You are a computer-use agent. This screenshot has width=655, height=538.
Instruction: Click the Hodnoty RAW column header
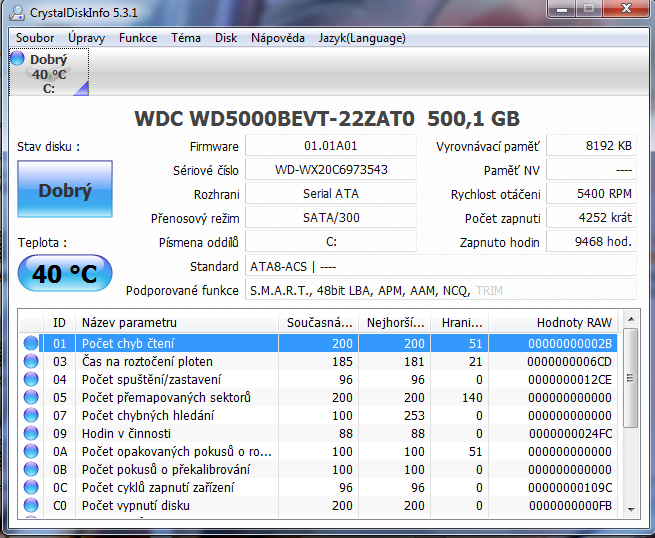pyautogui.click(x=553, y=322)
